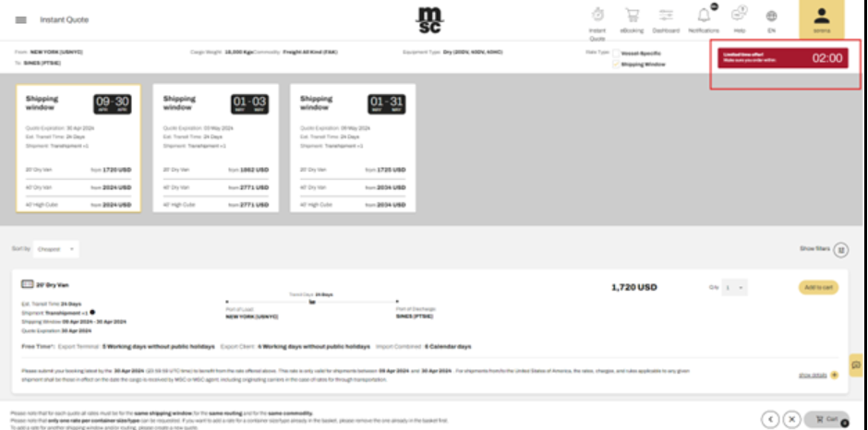Open the Qty quantity dropdown
This screenshot has height=430, width=868.
point(735,287)
